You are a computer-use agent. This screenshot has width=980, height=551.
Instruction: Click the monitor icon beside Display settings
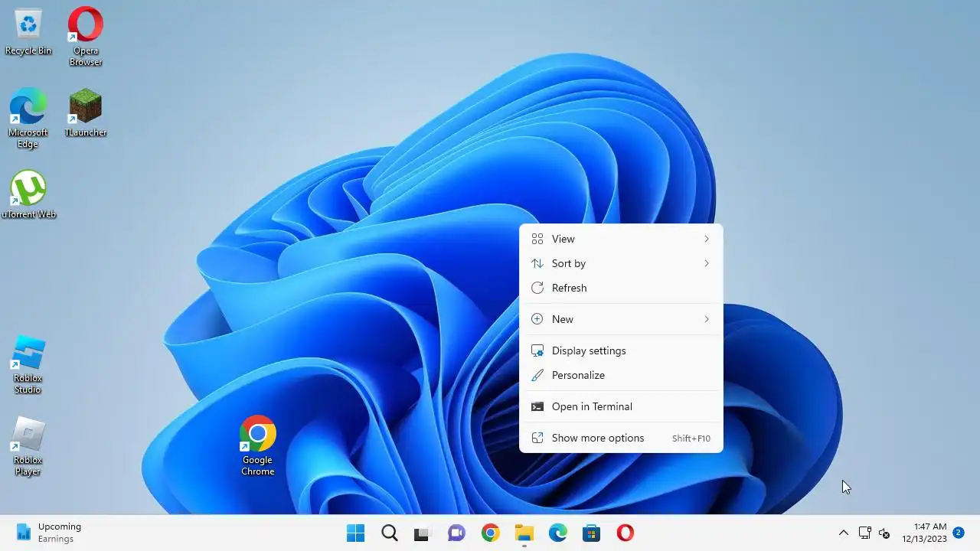tap(537, 350)
